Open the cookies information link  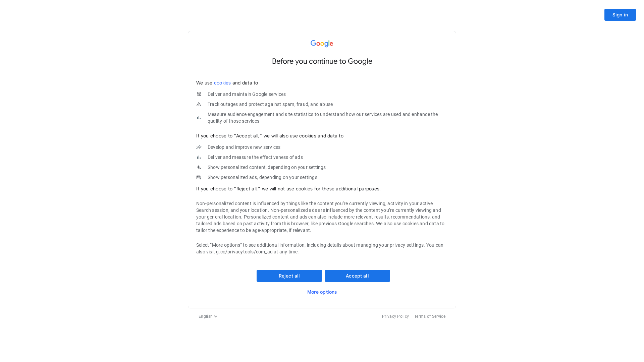tap(222, 83)
